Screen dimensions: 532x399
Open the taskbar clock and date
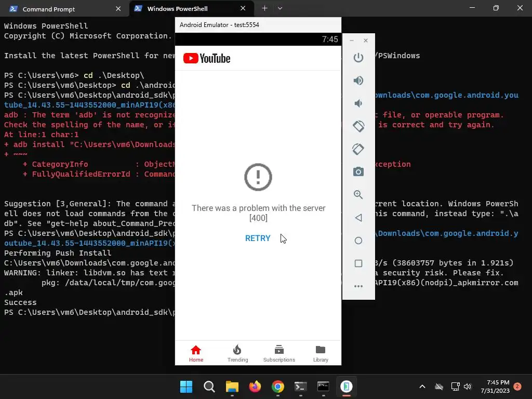click(495, 387)
